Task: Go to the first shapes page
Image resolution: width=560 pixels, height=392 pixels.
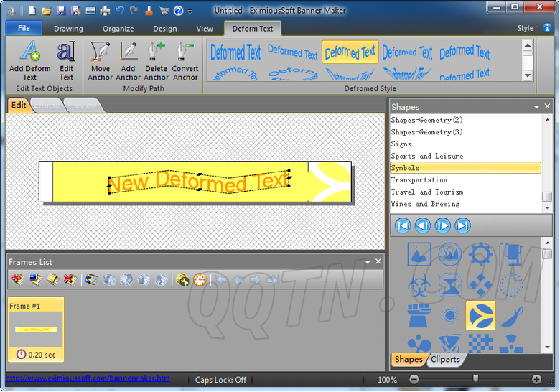Action: coord(403,225)
